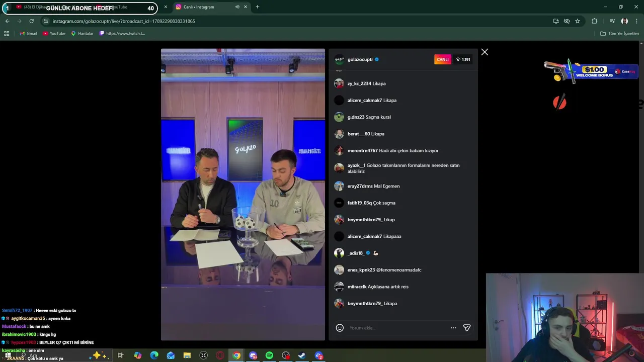644x362 pixels.
Task: Open the Chrome apps grid shortcut
Action: click(x=7, y=33)
